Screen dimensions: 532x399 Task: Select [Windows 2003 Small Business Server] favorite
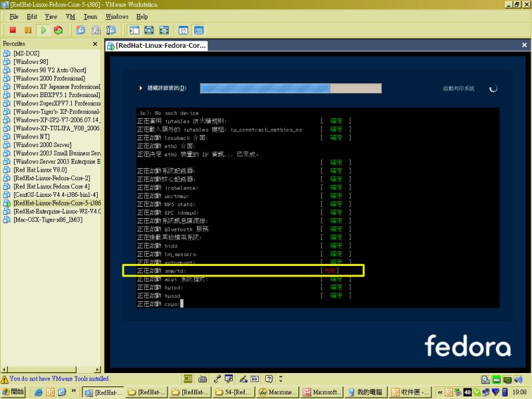(x=57, y=153)
